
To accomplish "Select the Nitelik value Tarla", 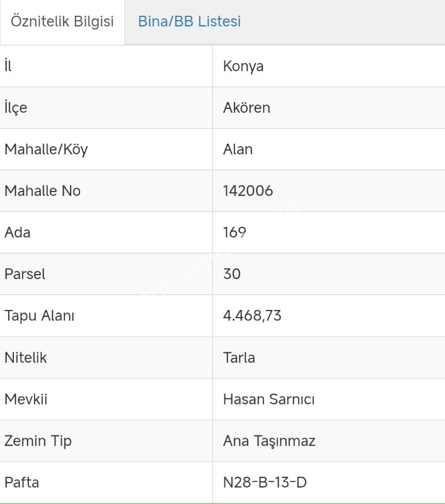I will [239, 357].
